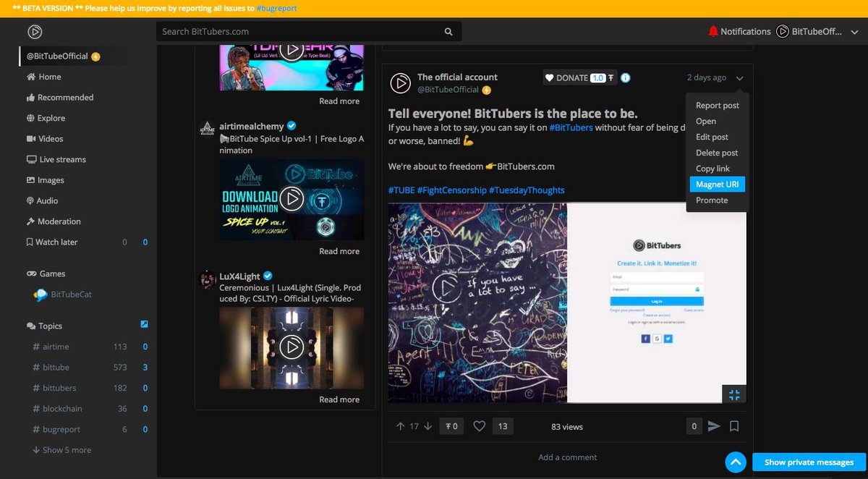Select the blockchain topic
Screen dimensions: 868x479
pyautogui.click(x=57, y=409)
